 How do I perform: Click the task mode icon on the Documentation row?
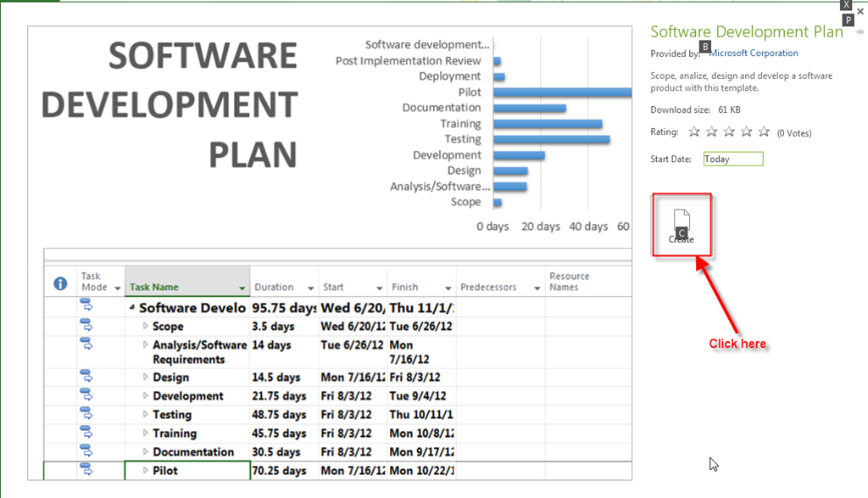click(85, 450)
